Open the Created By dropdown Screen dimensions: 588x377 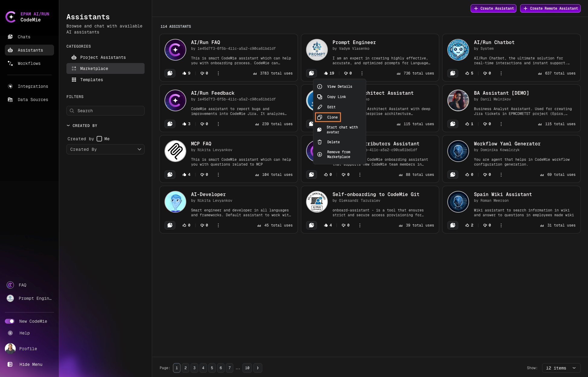(x=105, y=149)
